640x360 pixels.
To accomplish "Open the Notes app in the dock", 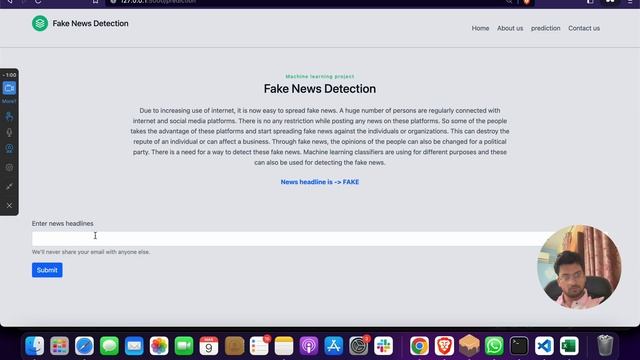I will (284, 346).
